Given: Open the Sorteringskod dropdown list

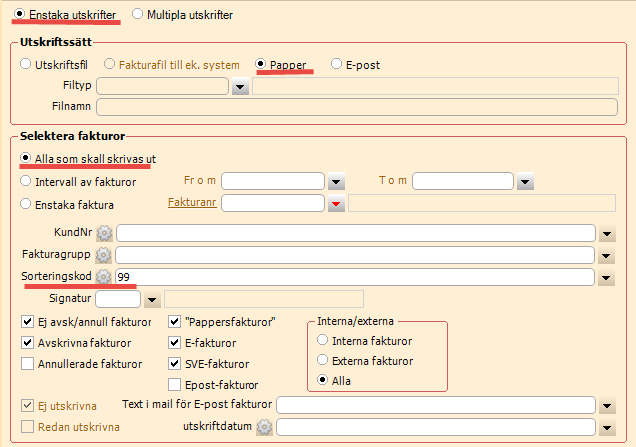Looking at the screenshot, I should [607, 277].
